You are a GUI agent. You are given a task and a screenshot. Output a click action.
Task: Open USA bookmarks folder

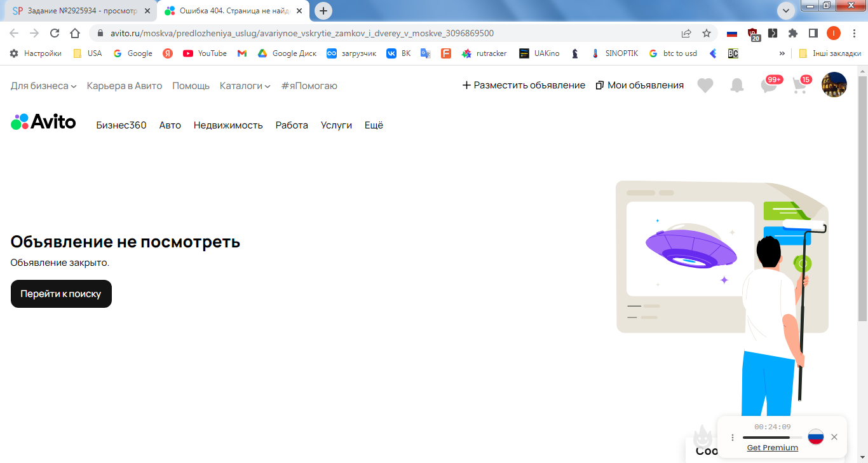88,53
